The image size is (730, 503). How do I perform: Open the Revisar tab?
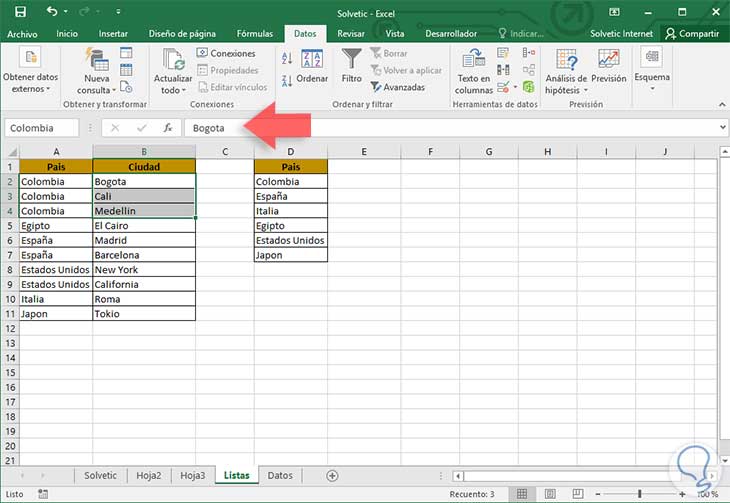[351, 34]
